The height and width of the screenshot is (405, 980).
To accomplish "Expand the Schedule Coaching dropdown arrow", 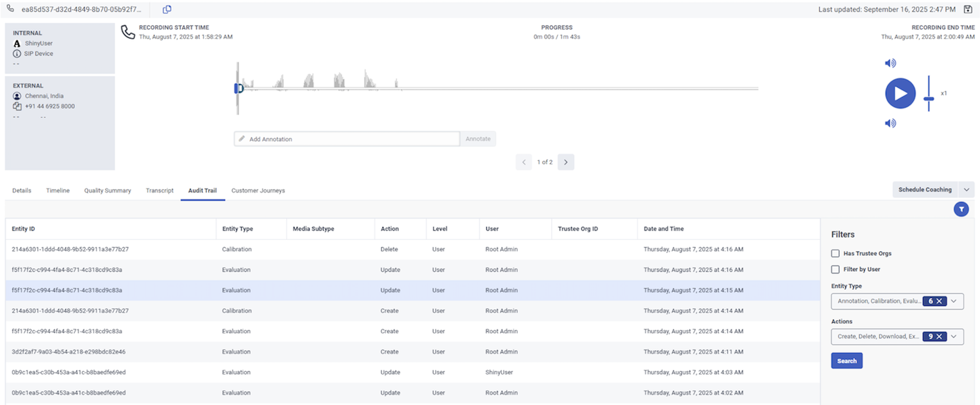I will tap(966, 190).
